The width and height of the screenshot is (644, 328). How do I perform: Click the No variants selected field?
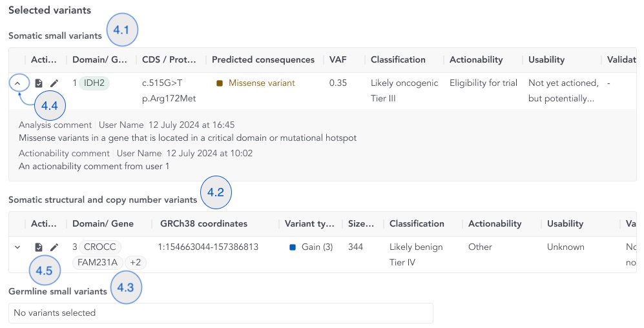tap(220, 313)
